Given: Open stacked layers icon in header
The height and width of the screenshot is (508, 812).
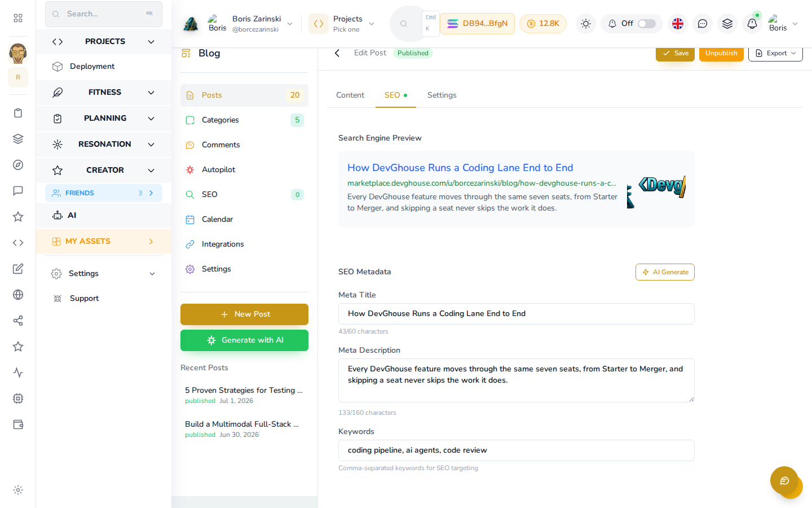Looking at the screenshot, I should pos(727,24).
